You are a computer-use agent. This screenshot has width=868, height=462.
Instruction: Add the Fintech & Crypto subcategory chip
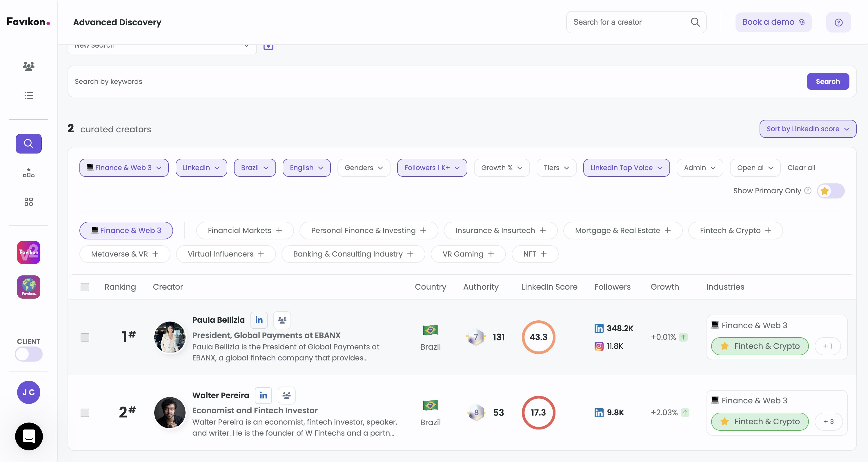point(735,230)
